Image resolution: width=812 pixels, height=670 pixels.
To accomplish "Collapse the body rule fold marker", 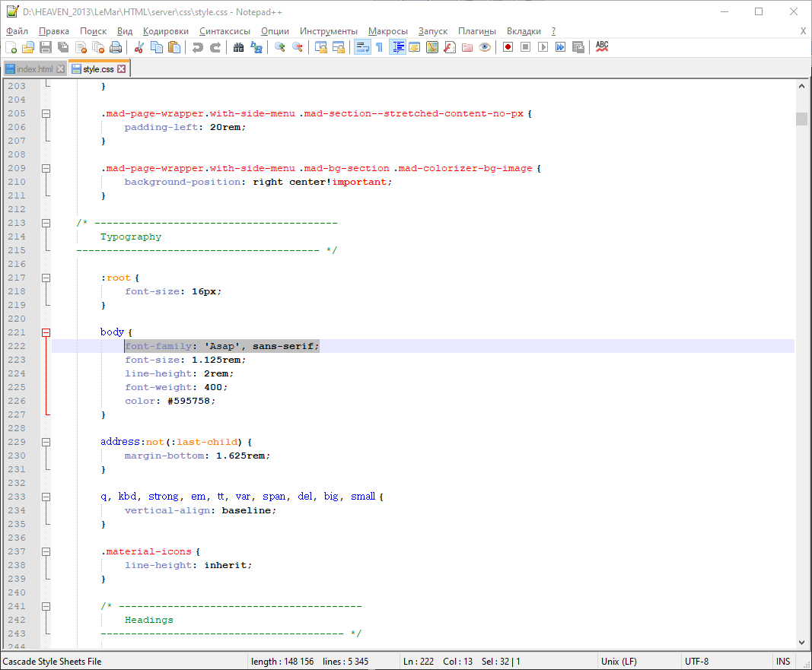I will click(46, 332).
